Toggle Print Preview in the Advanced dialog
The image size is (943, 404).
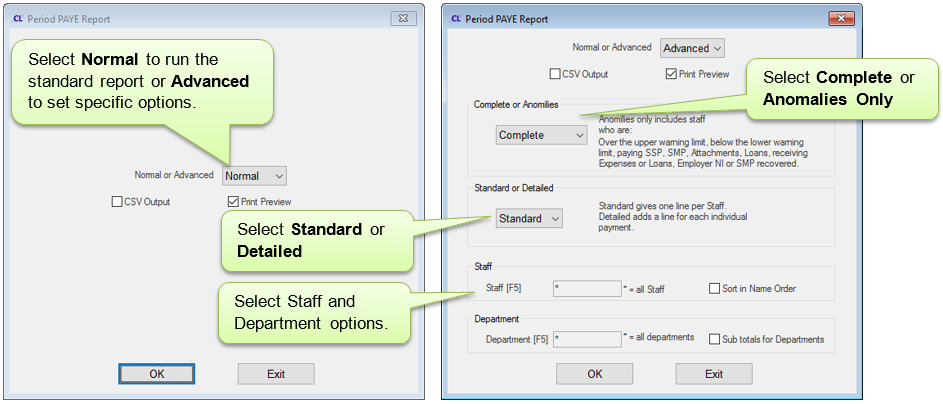(x=671, y=75)
